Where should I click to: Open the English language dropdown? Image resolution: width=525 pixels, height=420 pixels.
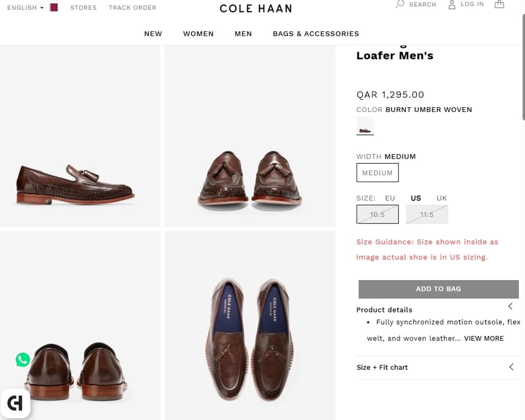click(25, 7)
